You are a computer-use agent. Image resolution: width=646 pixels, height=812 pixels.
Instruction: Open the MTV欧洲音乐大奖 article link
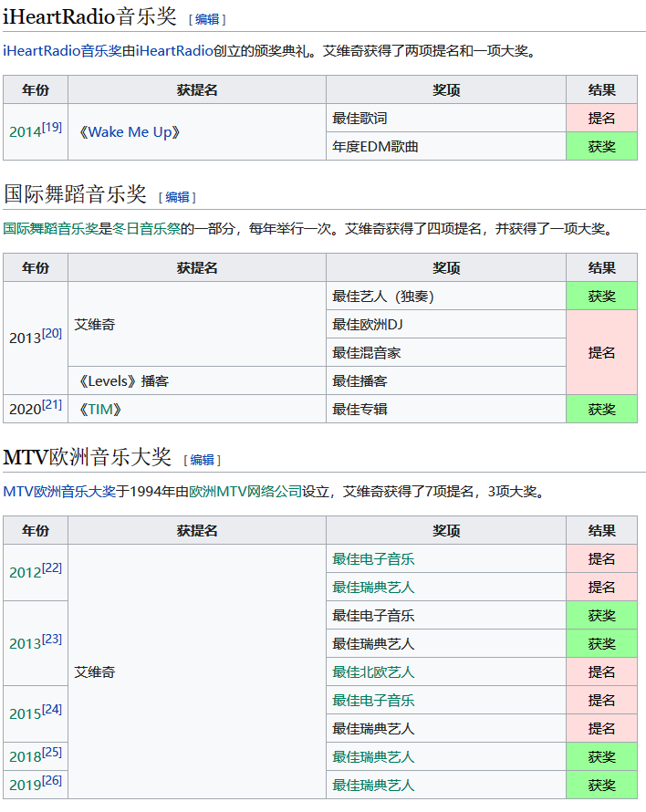point(59,491)
